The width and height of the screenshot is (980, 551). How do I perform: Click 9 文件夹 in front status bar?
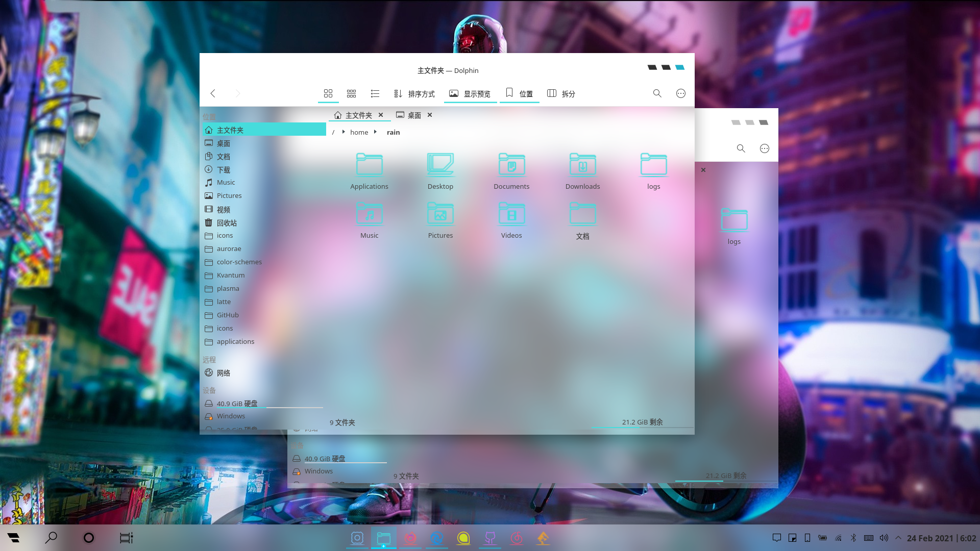342,422
